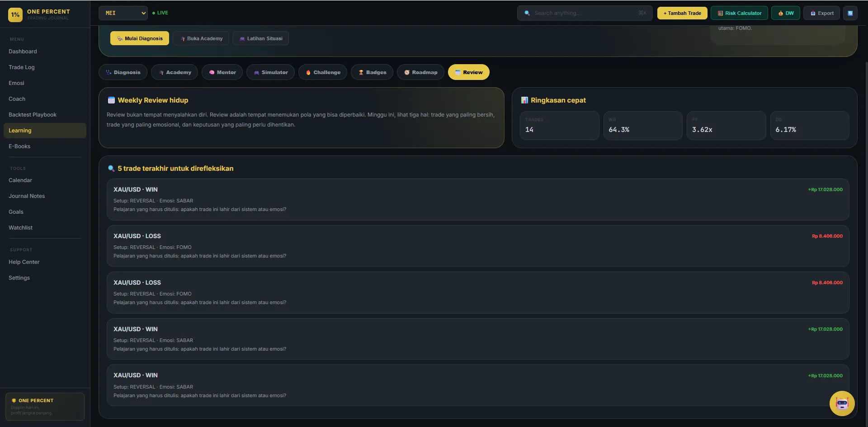This screenshot has width=868, height=427.
Task: Click the icon on Mulai Diagnosis button
Action: click(x=120, y=38)
